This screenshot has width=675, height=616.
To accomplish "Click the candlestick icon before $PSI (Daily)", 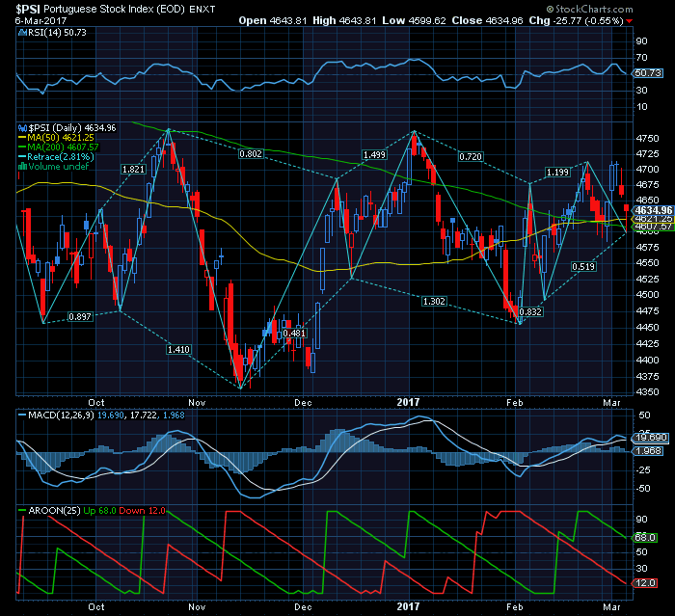I will [22, 128].
